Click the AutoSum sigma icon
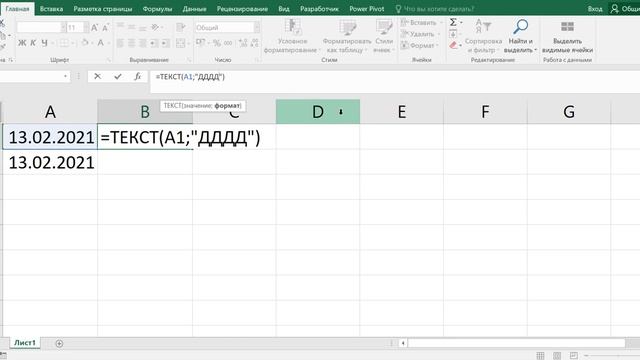Screen dimensions: 640x360 coord(453,22)
